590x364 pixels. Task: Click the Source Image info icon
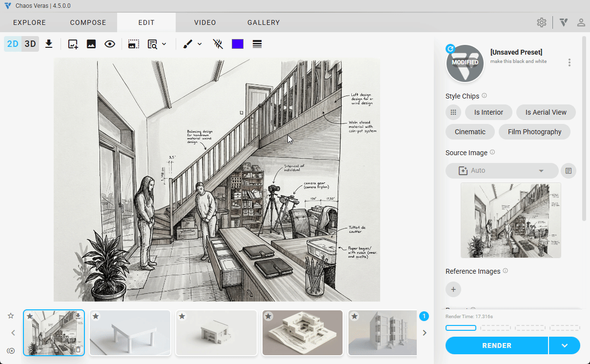click(x=492, y=152)
